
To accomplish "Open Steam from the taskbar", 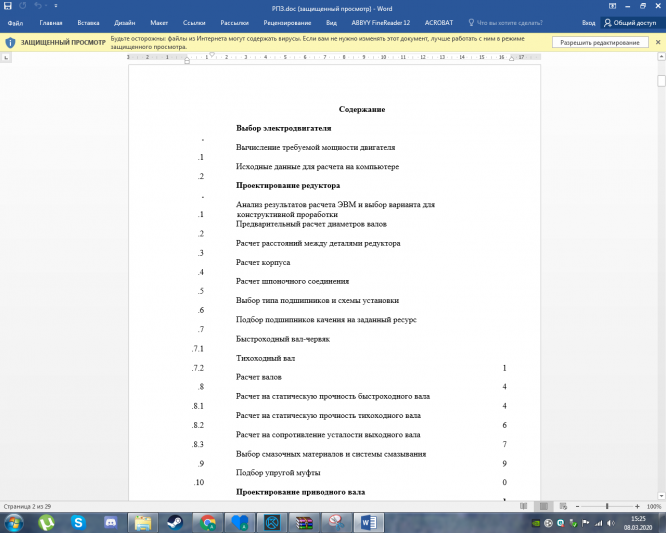I will (175, 521).
